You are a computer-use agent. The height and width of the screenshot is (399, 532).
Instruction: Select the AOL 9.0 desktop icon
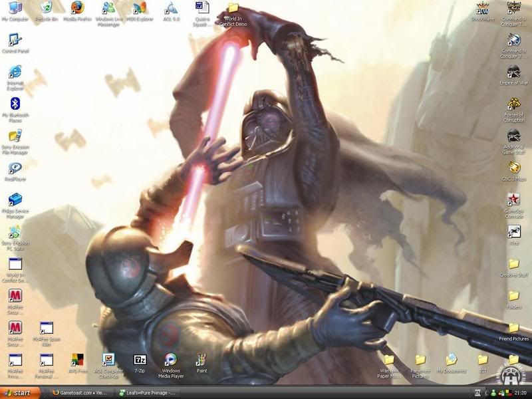(171, 11)
